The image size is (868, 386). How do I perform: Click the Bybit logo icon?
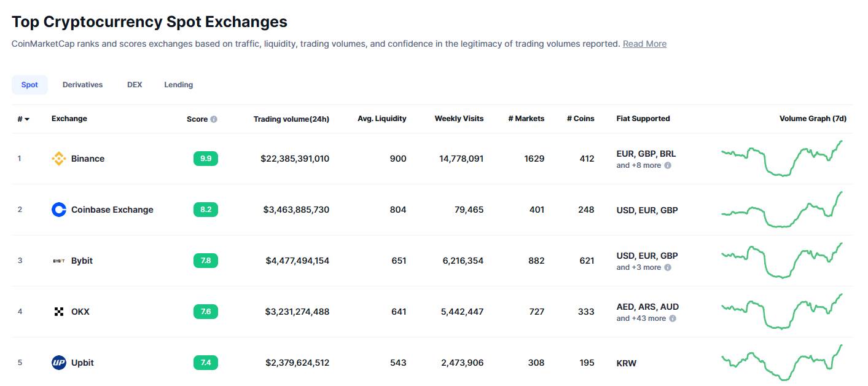[x=59, y=261]
